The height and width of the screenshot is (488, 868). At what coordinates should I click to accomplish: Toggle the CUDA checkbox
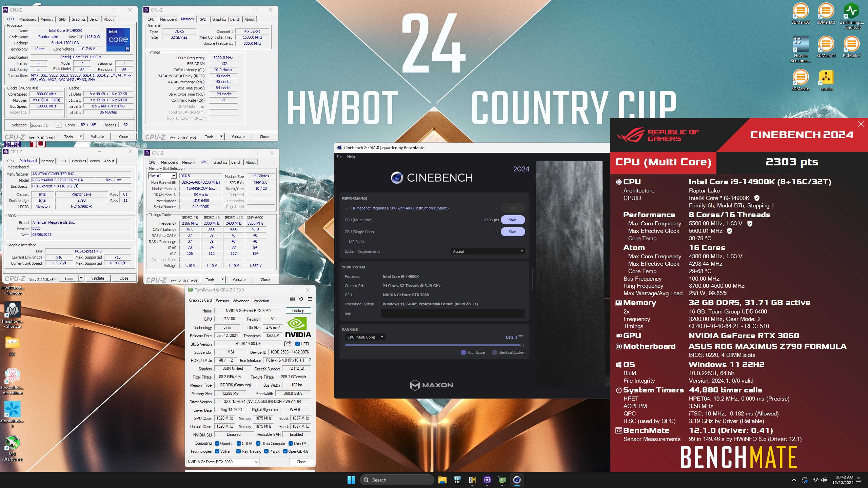tap(239, 443)
